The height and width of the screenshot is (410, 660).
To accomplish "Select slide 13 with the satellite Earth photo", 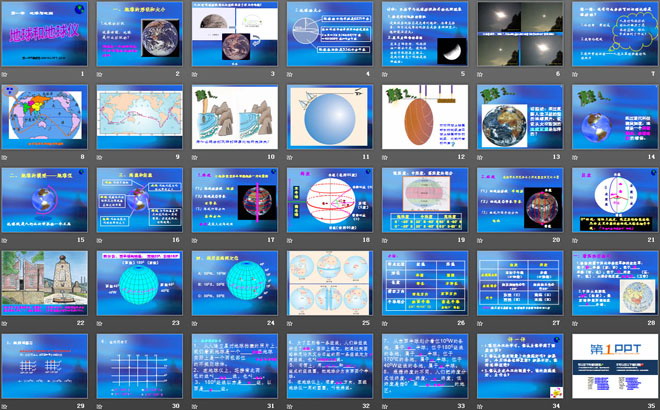I will pyautogui.click(x=520, y=117).
